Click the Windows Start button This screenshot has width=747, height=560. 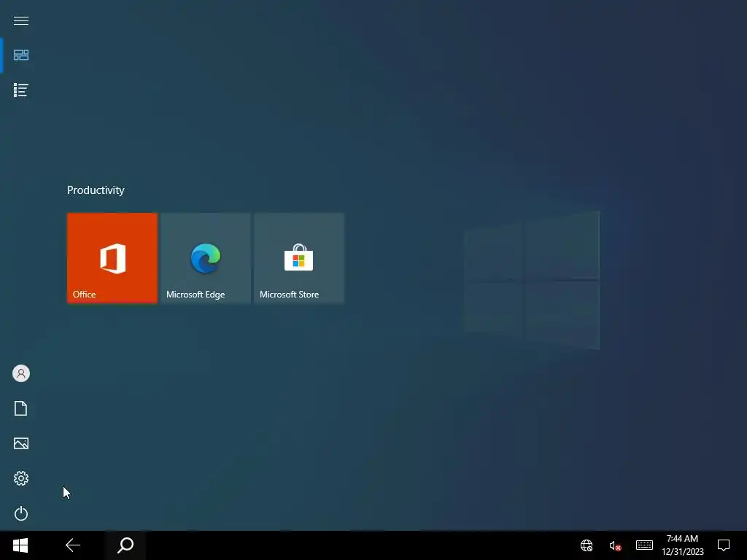coord(20,545)
